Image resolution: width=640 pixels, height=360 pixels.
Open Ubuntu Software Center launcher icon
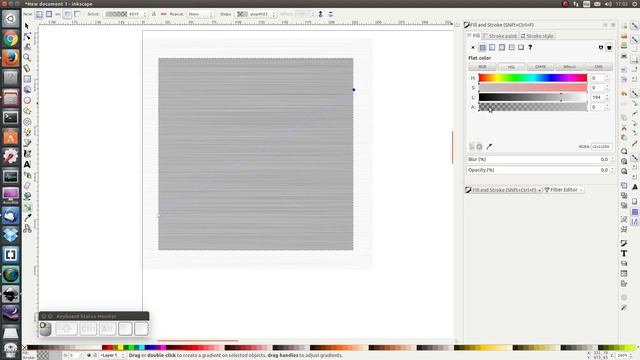tap(11, 137)
